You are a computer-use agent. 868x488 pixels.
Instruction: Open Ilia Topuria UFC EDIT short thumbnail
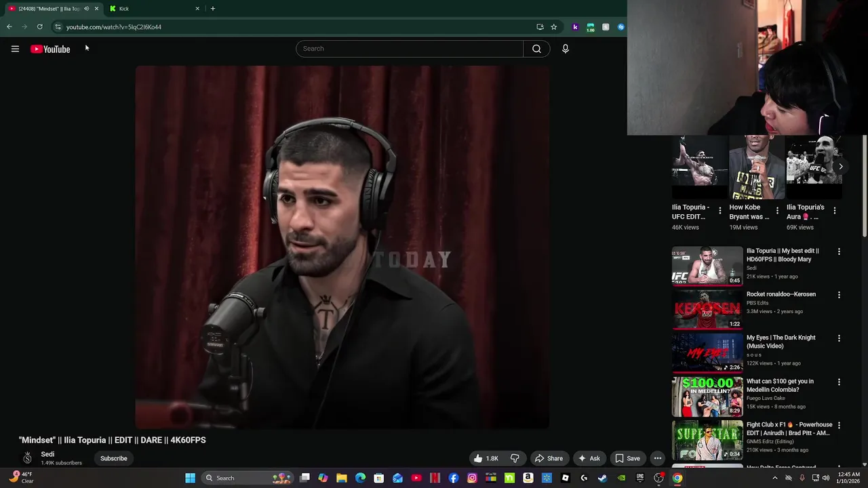pyautogui.click(x=700, y=167)
